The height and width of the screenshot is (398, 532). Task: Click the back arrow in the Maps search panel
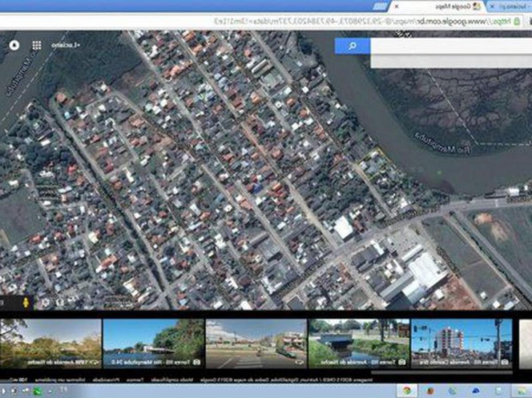coord(523,45)
